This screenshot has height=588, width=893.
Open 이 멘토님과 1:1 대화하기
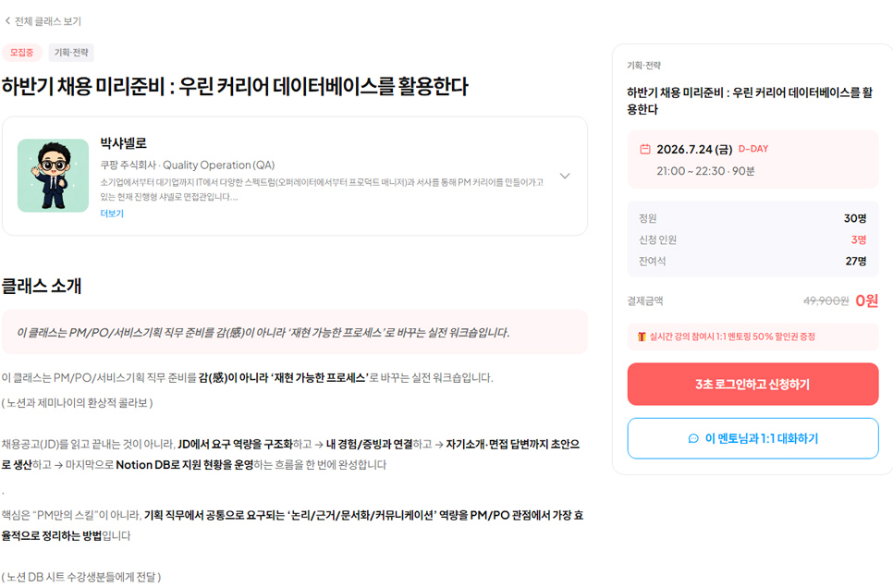tap(752, 438)
